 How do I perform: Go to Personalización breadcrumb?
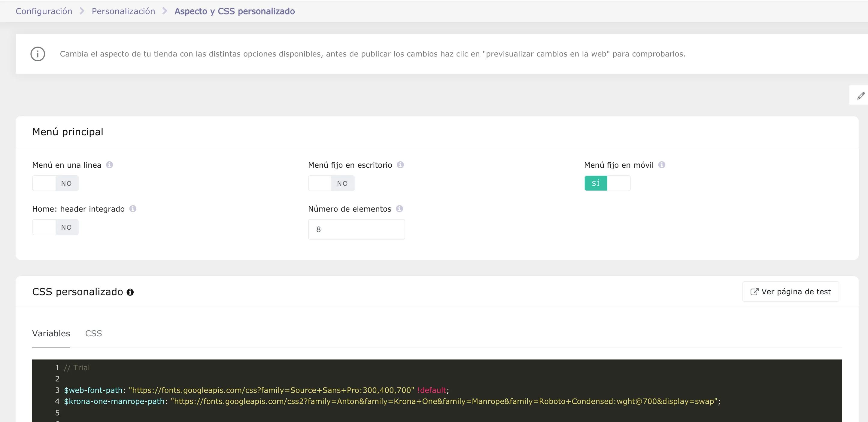pos(123,11)
